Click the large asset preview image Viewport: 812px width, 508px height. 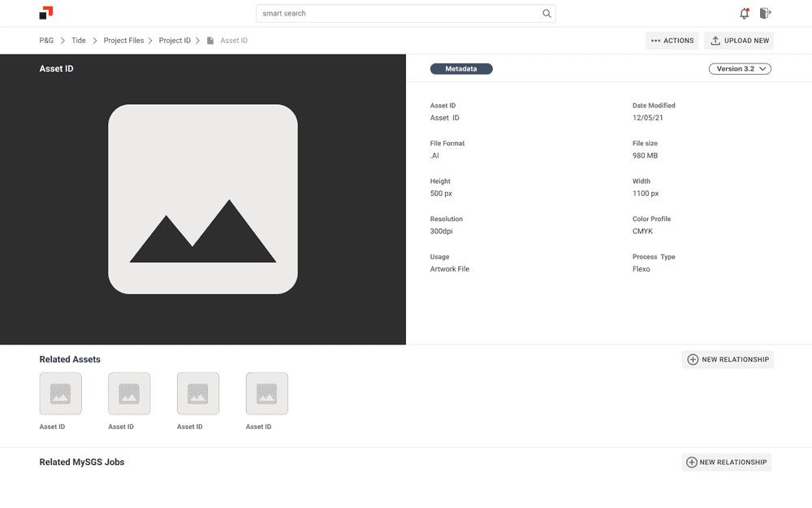203,199
